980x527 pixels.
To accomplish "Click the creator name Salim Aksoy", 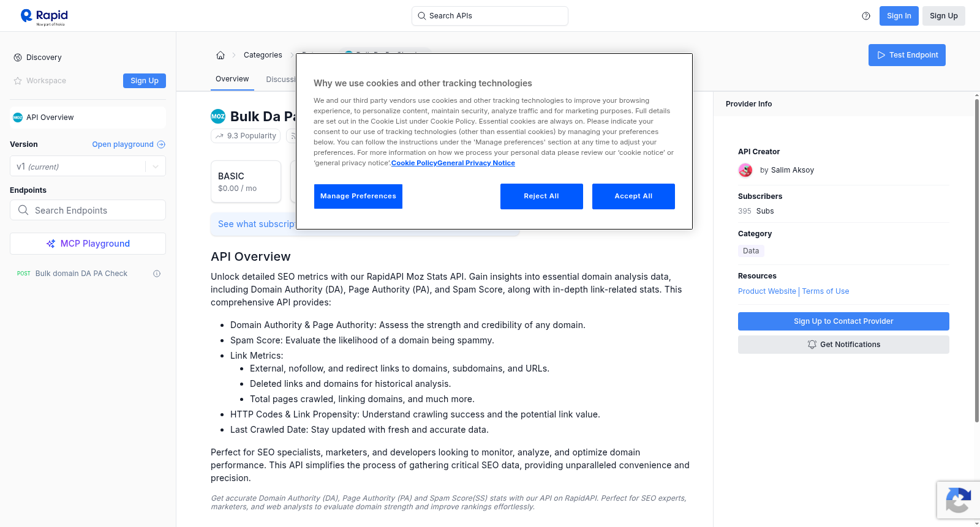I will tap(793, 170).
